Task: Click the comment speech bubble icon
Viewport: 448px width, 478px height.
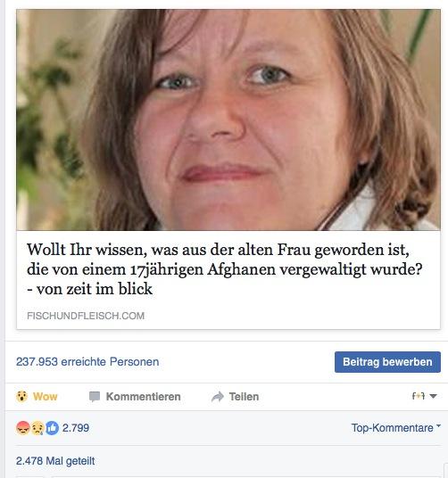Action: [95, 397]
